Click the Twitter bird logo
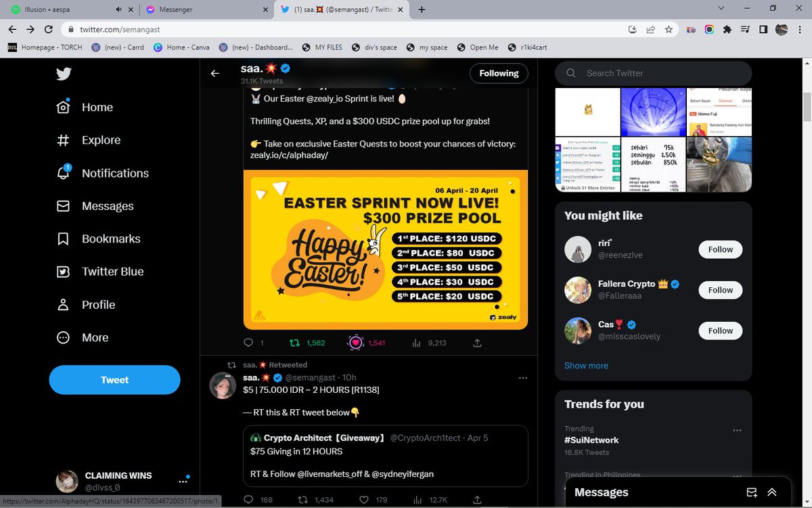Image resolution: width=812 pixels, height=508 pixels. [x=64, y=74]
